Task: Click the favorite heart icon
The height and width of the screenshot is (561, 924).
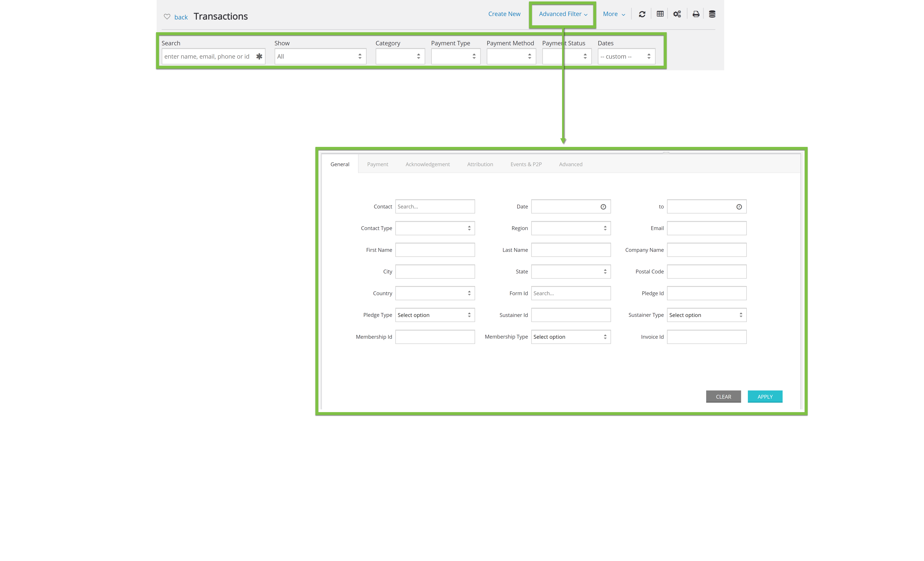Action: (x=167, y=17)
